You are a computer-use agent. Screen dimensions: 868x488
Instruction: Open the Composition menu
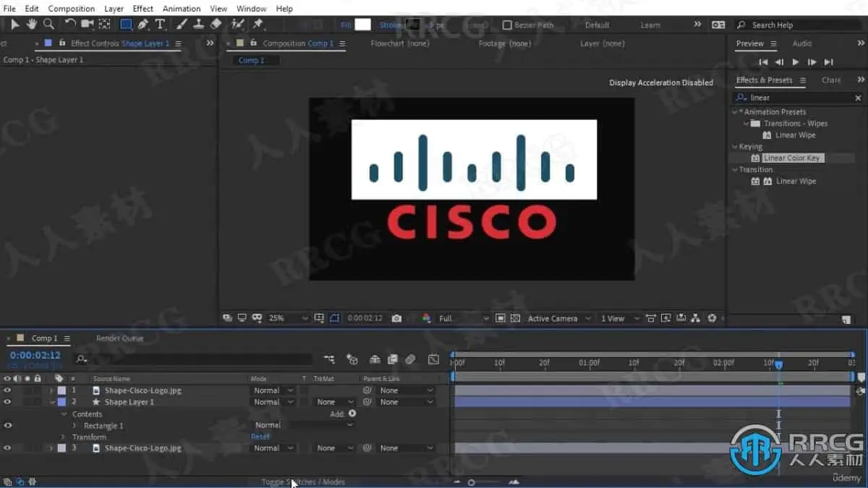point(71,9)
